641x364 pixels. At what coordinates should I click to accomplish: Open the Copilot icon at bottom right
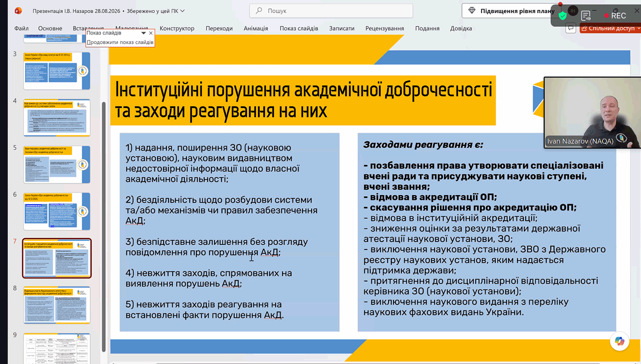[x=619, y=341]
